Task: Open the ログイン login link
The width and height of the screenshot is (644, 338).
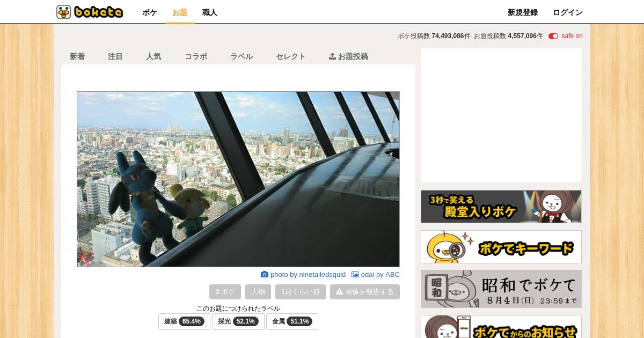Action: [x=568, y=12]
